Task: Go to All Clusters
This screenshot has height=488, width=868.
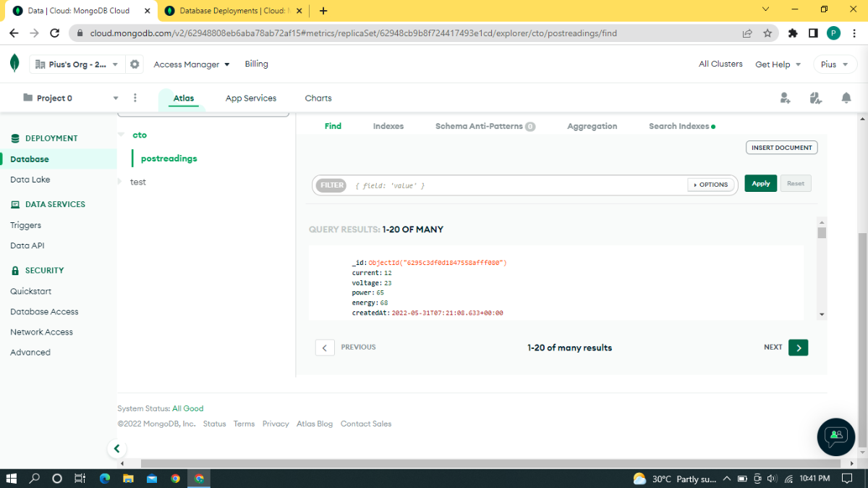Action: pos(720,64)
